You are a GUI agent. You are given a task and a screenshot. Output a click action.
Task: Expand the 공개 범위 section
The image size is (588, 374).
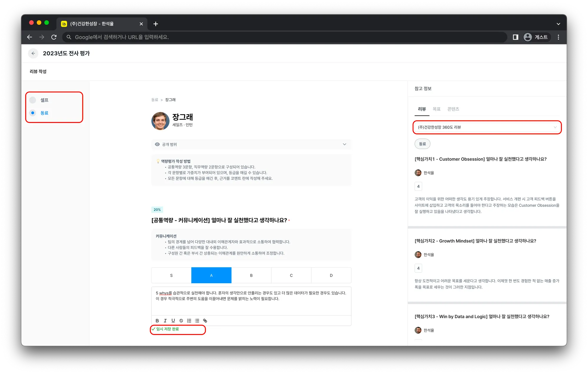tap(251, 144)
